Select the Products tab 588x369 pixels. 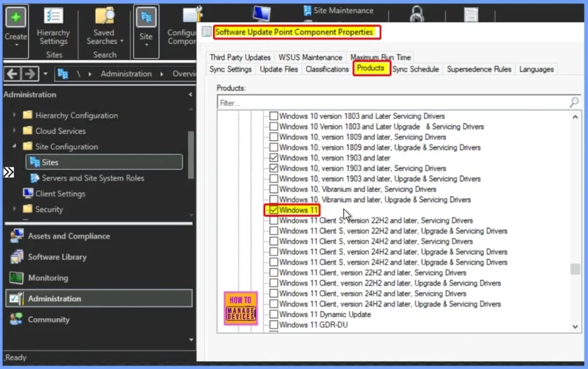370,68
